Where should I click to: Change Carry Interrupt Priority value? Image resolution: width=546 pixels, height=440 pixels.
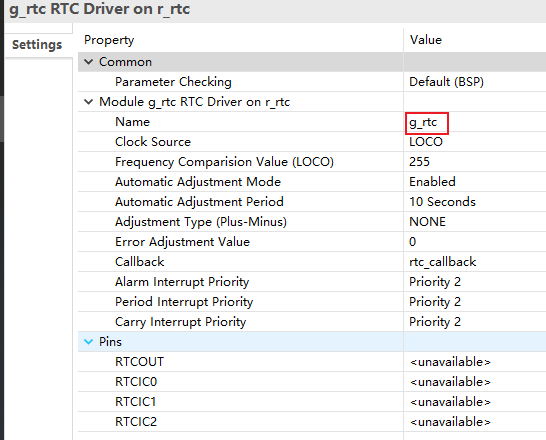tap(475, 322)
